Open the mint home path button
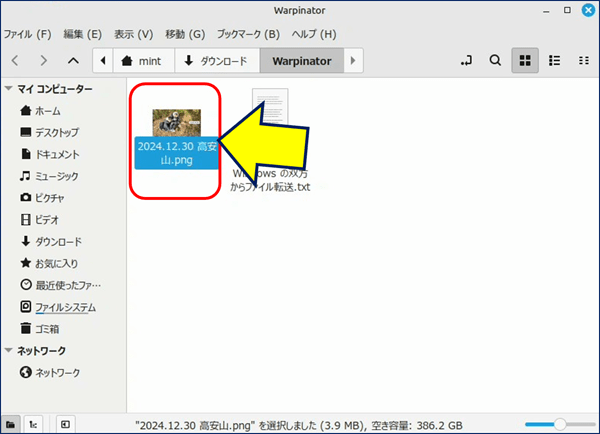 [144, 60]
